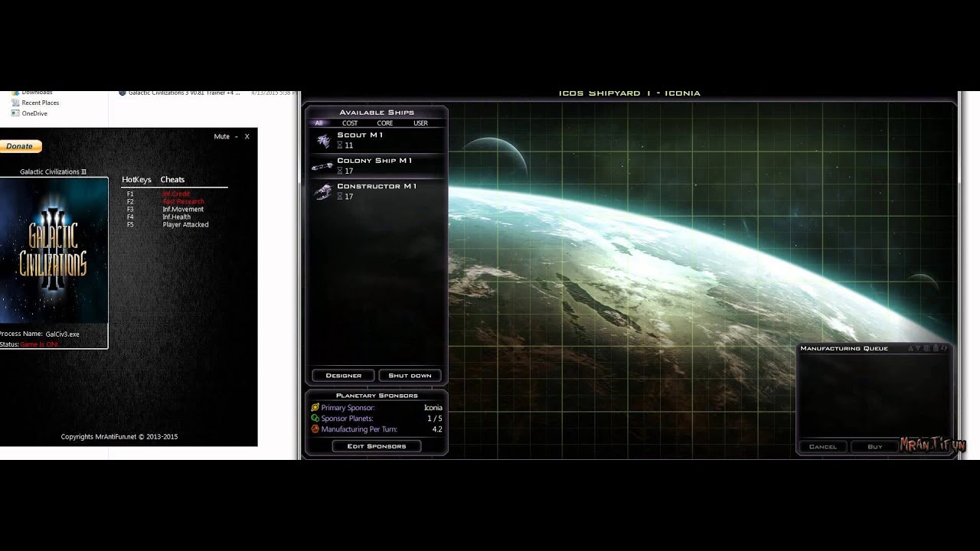Screen dimensions: 980x551
Task: Show All available ships tab
Action: pyautogui.click(x=318, y=123)
